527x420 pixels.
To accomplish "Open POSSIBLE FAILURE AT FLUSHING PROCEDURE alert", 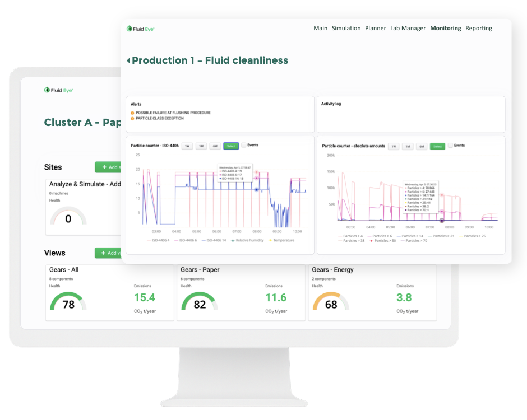I will pyautogui.click(x=173, y=113).
